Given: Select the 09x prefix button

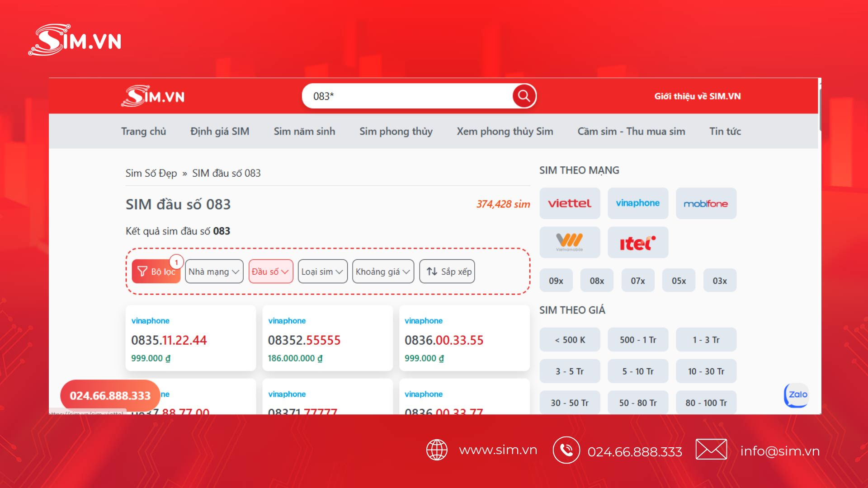Looking at the screenshot, I should tap(556, 281).
